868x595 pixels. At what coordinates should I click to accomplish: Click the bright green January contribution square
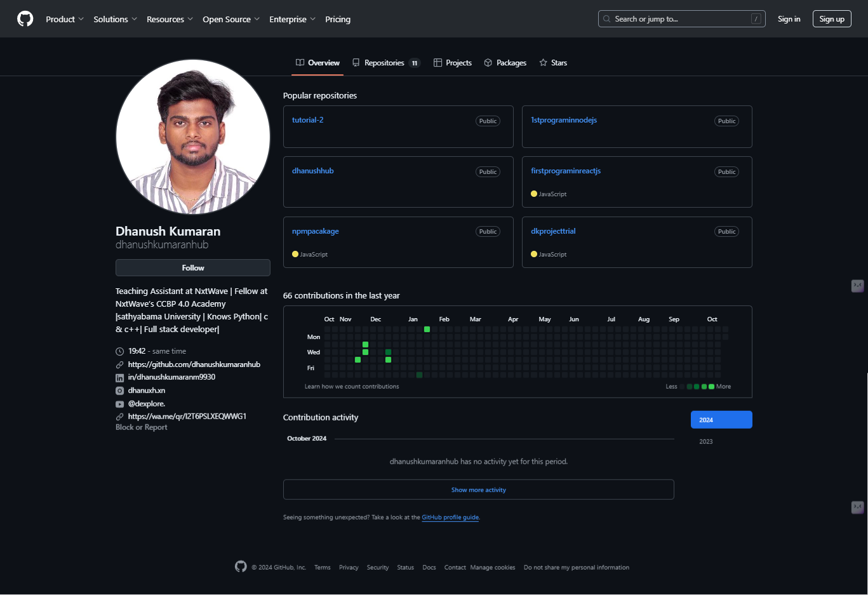(x=427, y=329)
